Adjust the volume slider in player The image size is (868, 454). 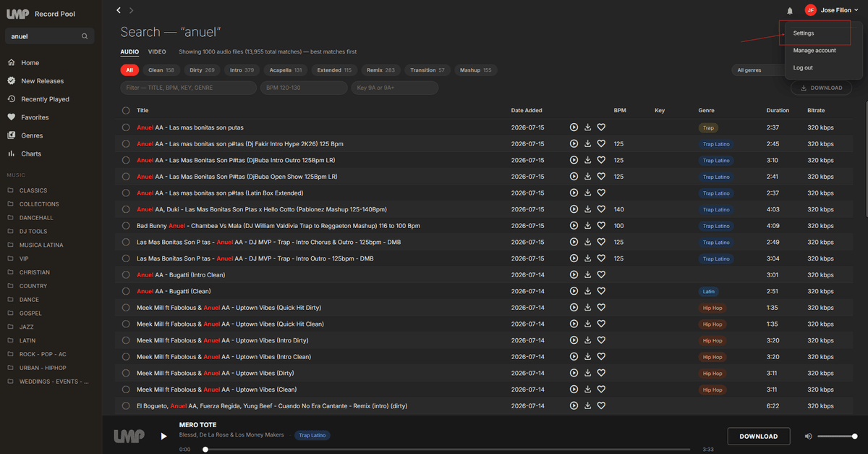tap(838, 436)
